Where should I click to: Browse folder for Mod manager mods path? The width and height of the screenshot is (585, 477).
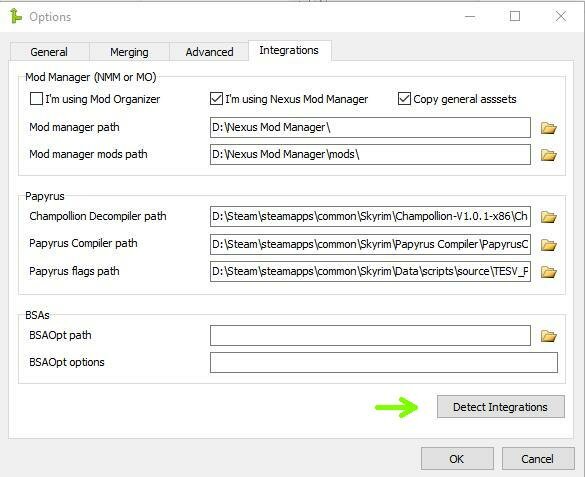tap(548, 155)
